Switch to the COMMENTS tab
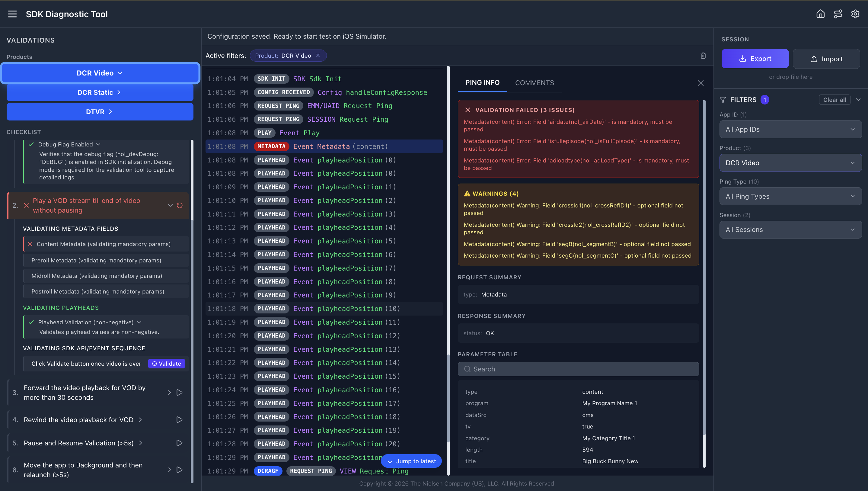 pos(535,83)
